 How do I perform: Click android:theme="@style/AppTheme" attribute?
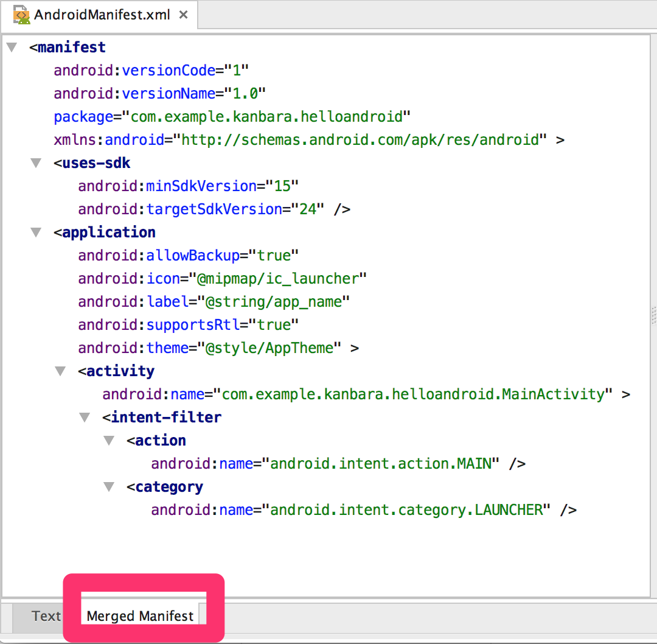[218, 348]
